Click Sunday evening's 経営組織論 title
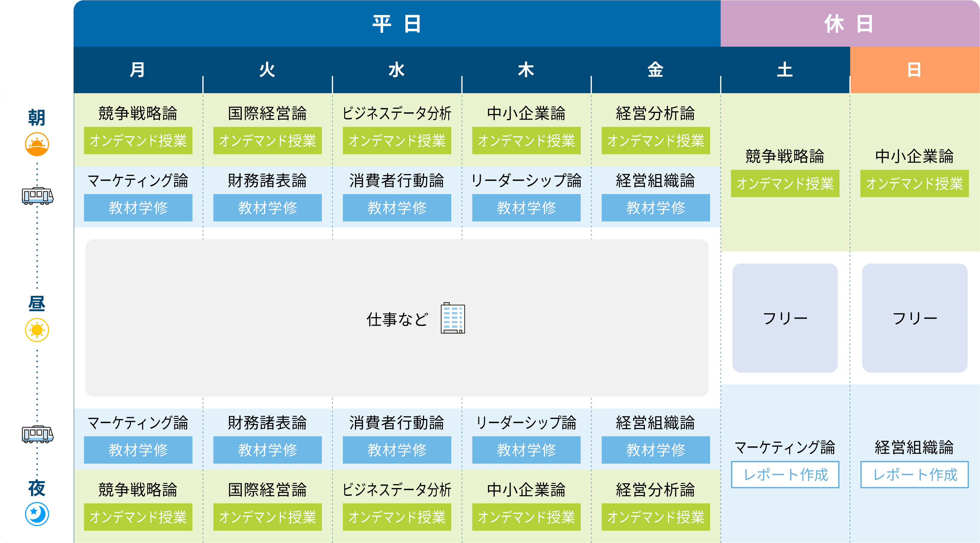The height and width of the screenshot is (543, 980). click(x=915, y=447)
